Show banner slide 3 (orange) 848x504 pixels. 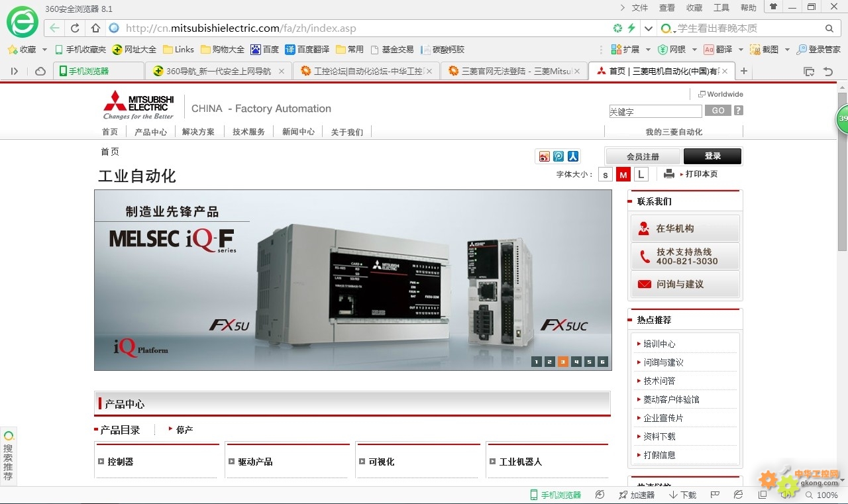(x=563, y=362)
